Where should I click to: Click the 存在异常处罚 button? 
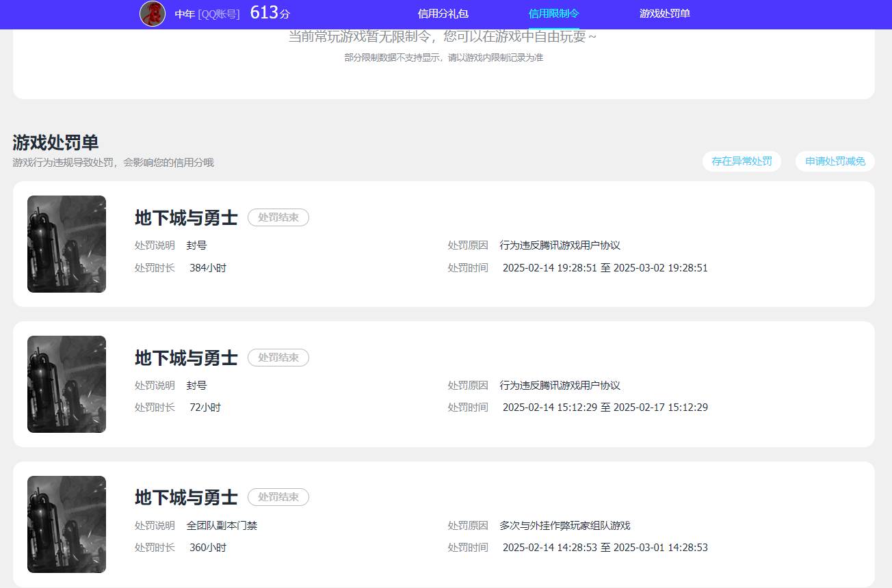click(742, 161)
